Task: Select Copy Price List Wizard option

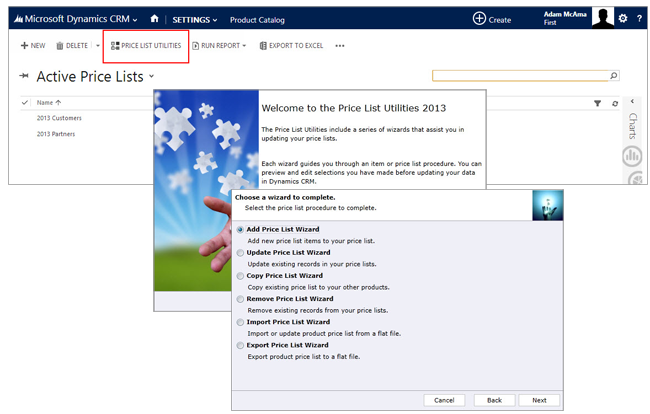Action: click(240, 276)
